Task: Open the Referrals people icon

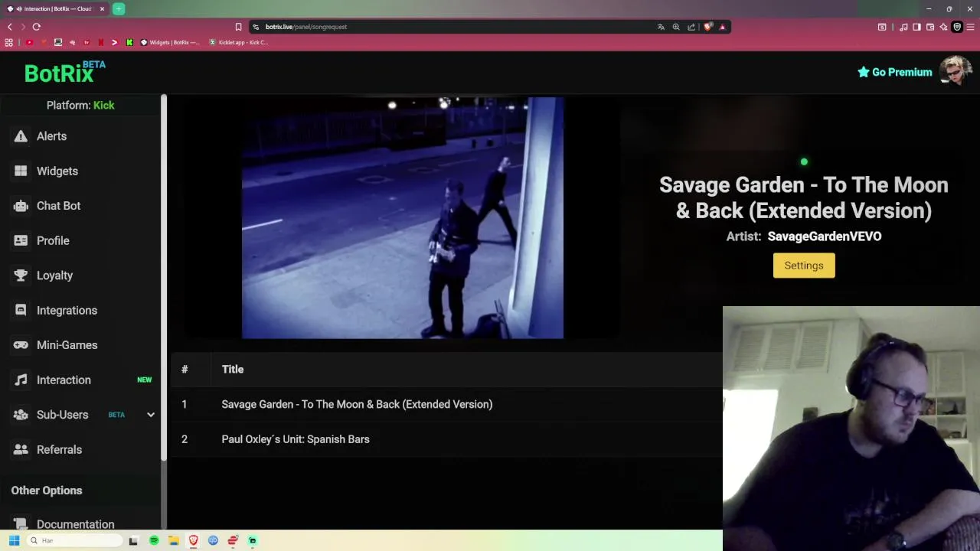Action: tap(21, 449)
